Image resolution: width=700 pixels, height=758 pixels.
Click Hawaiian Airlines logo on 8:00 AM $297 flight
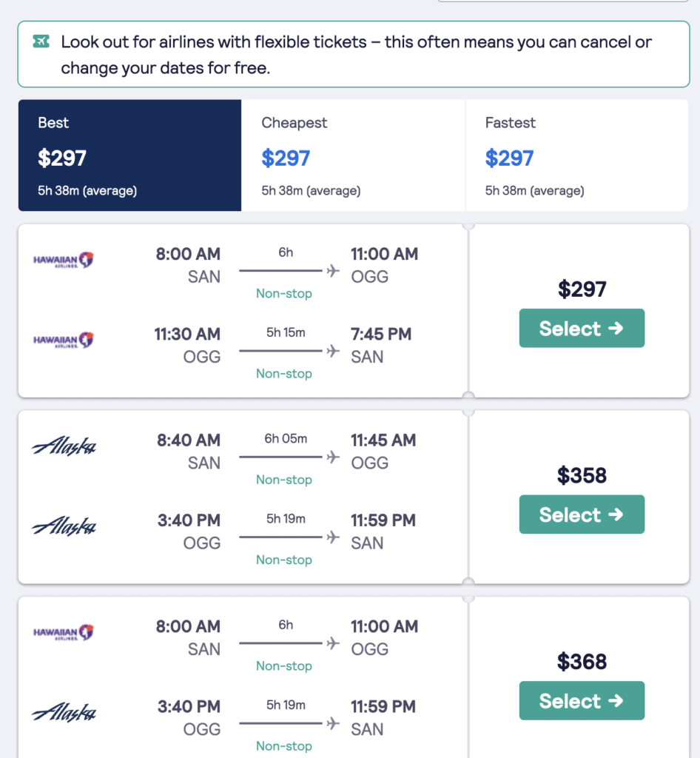coord(64,260)
